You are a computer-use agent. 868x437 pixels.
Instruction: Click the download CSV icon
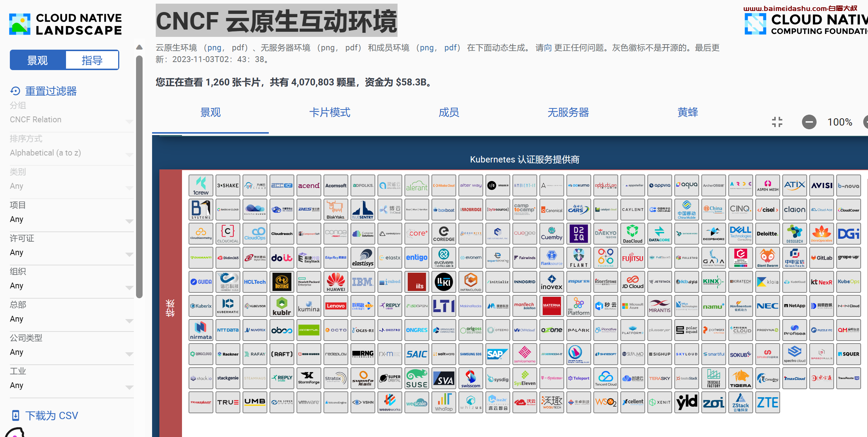tap(16, 415)
